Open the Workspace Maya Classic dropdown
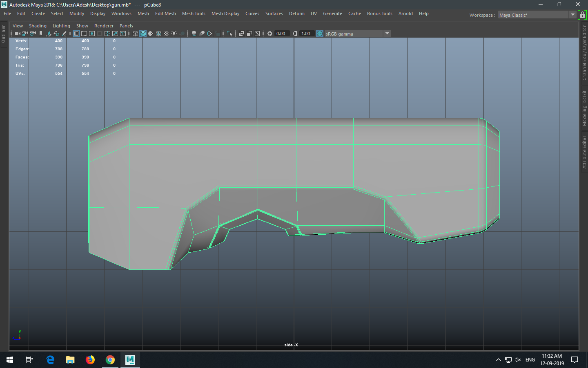Screen dimensions: 588x368 [x=537, y=15]
